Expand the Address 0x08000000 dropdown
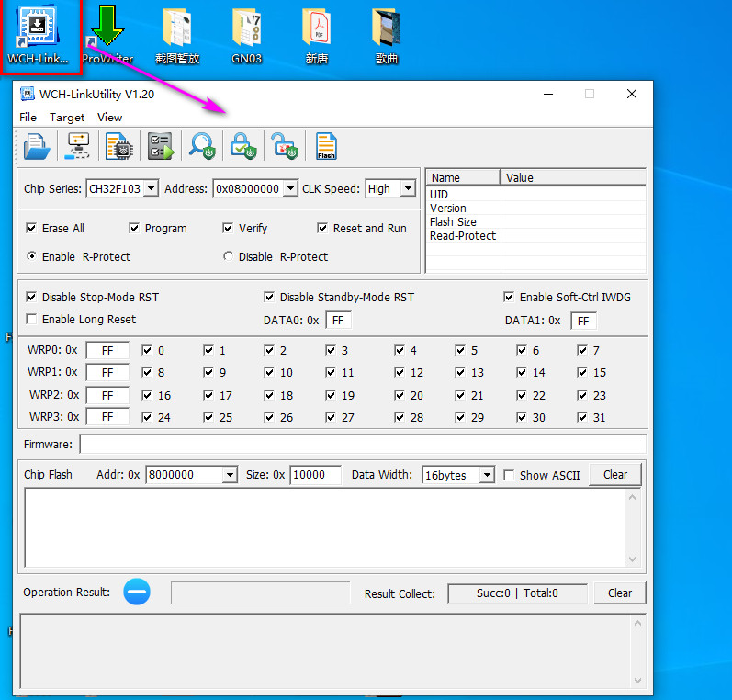 pos(290,188)
